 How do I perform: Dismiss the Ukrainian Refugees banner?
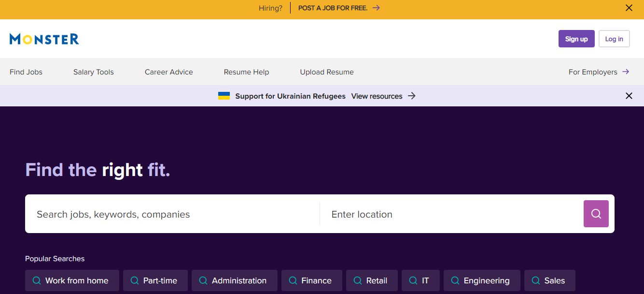(629, 96)
